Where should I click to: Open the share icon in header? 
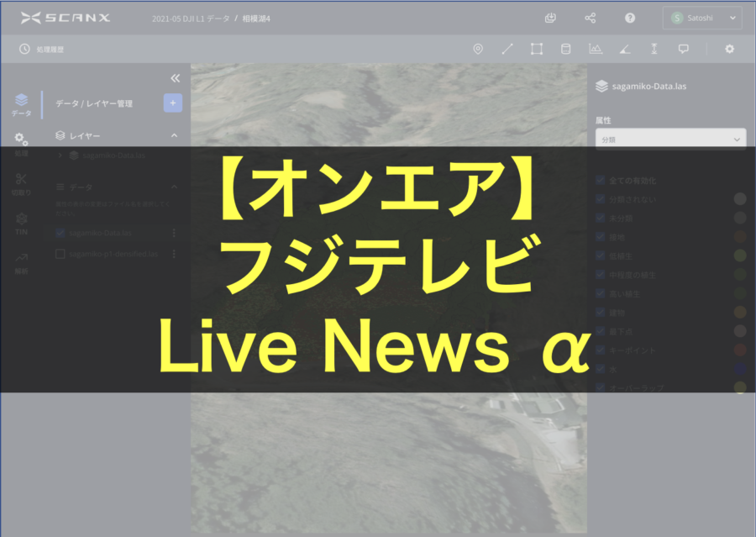point(590,18)
